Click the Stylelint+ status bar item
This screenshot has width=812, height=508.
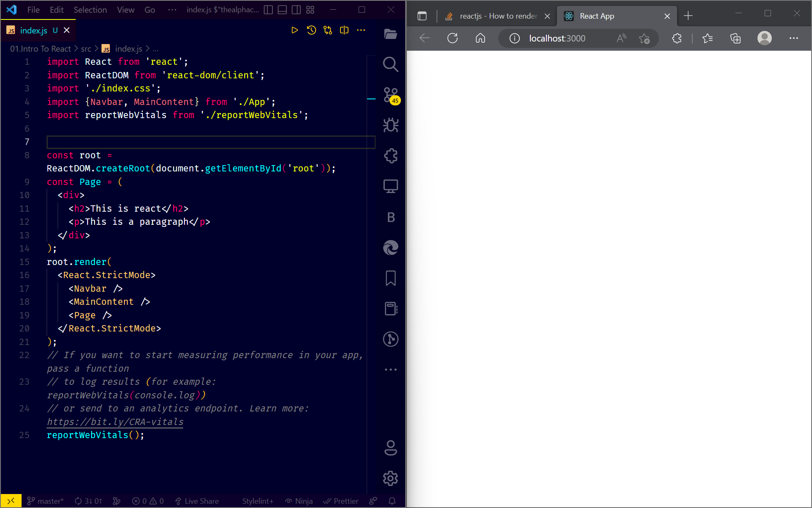(x=258, y=500)
